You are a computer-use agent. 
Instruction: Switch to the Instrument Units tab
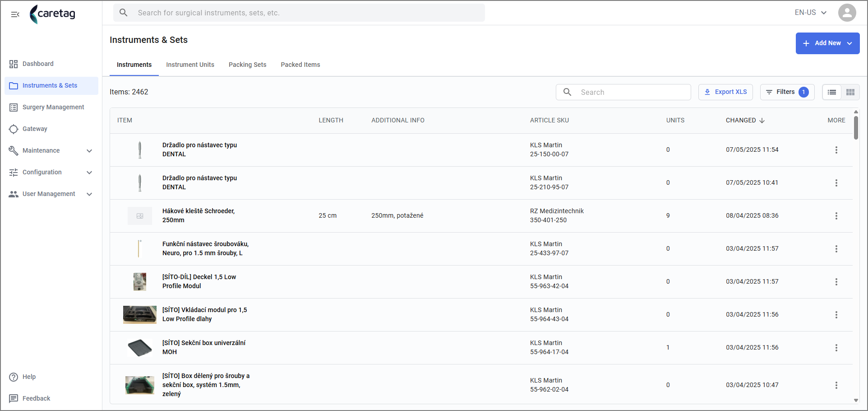[190, 65]
